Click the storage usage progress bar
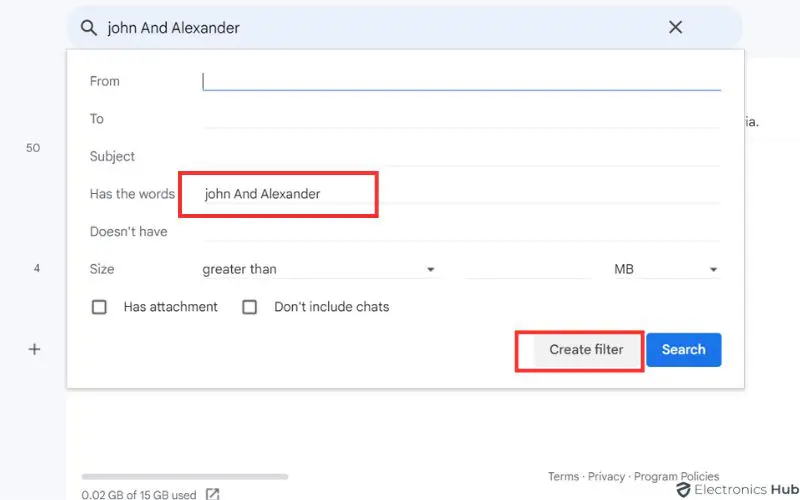This screenshot has height=500, width=800. (185, 477)
